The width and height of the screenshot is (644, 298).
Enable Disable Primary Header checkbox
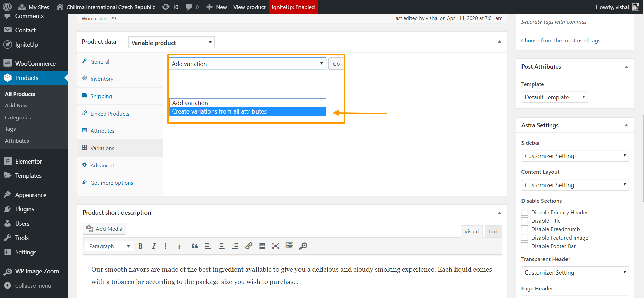tap(525, 212)
